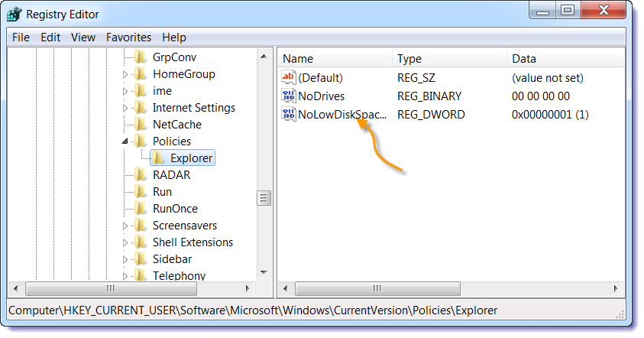
Task: Select the (Default) value name
Action: coord(320,78)
